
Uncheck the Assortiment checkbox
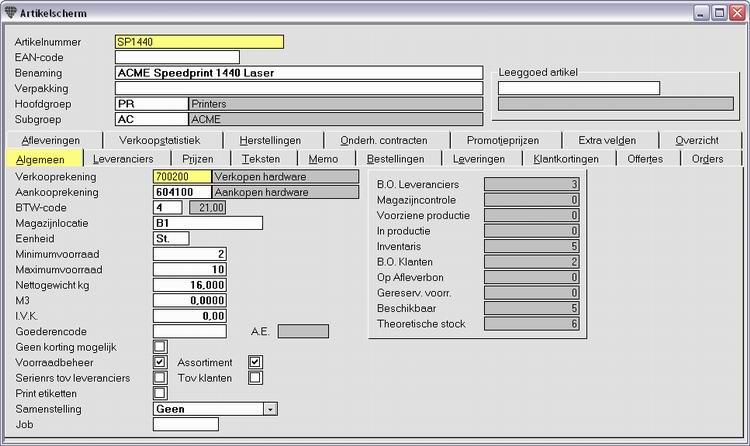tap(255, 362)
